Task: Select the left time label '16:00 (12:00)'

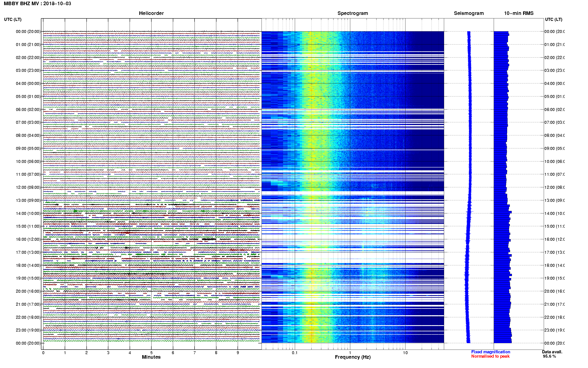Action: (28, 239)
